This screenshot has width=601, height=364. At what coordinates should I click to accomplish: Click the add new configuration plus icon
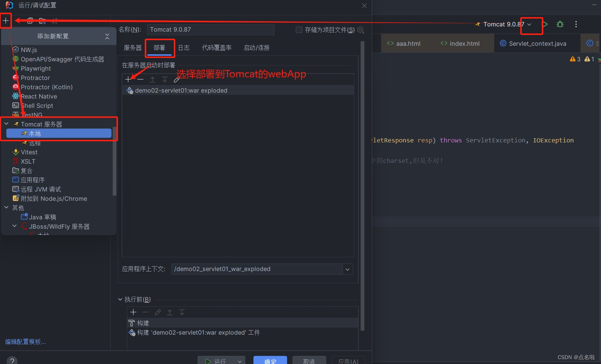coord(6,21)
